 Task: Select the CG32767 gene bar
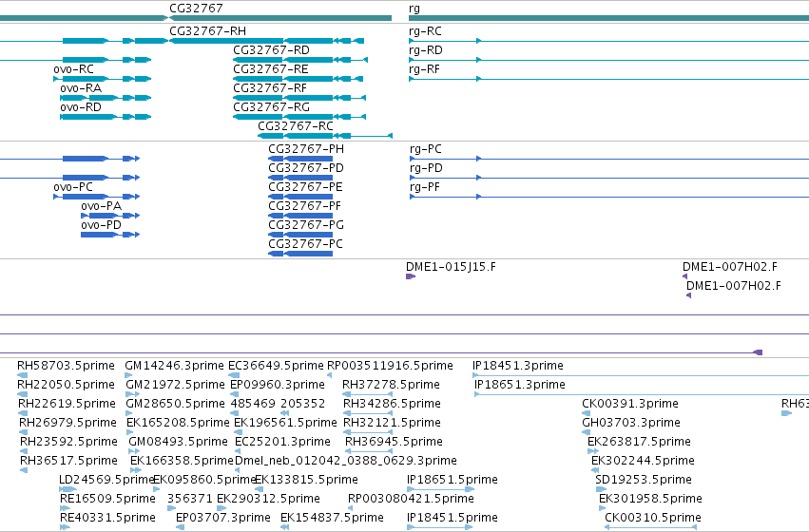point(280,18)
